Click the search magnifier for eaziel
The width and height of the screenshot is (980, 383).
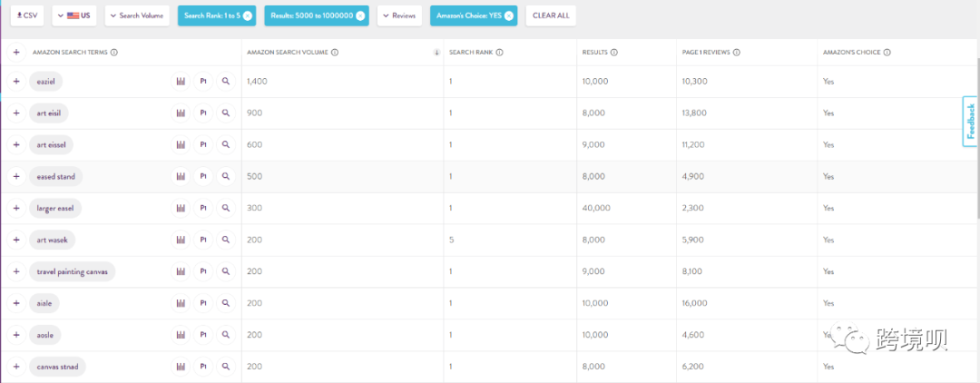coord(226,81)
